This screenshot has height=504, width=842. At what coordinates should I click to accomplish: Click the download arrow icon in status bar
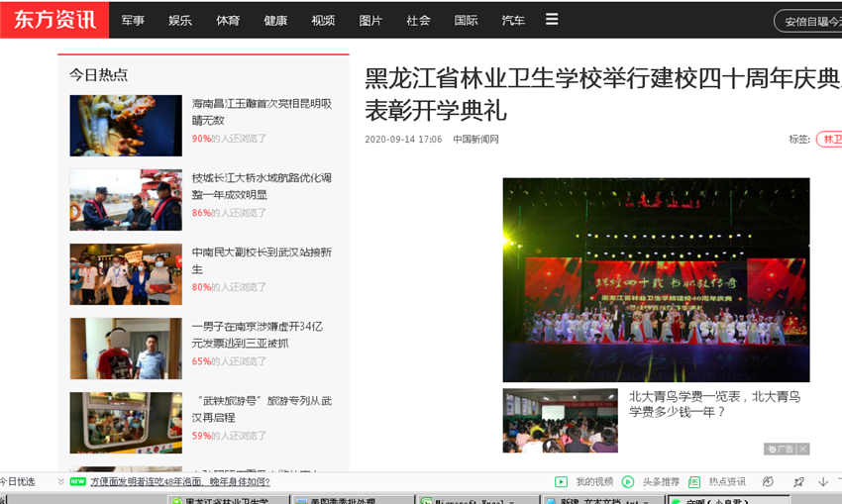pos(823,482)
